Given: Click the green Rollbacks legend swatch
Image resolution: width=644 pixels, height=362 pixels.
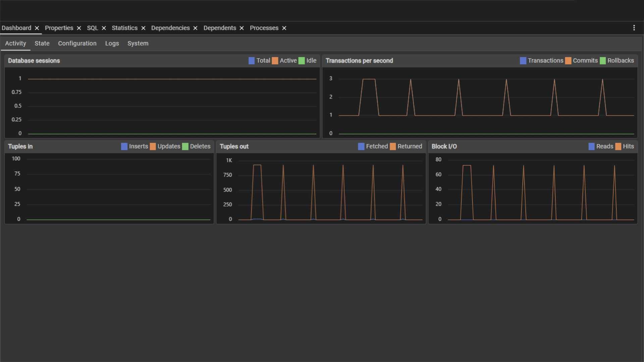Looking at the screenshot, I should 603,61.
